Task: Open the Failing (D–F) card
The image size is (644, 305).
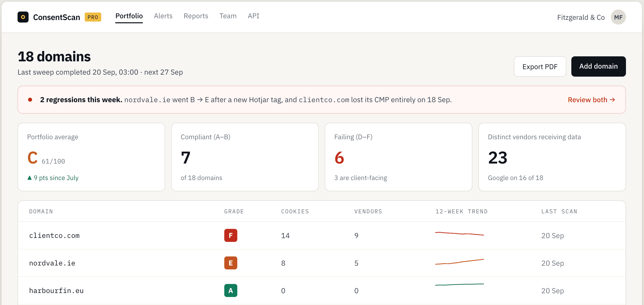Action: click(398, 157)
